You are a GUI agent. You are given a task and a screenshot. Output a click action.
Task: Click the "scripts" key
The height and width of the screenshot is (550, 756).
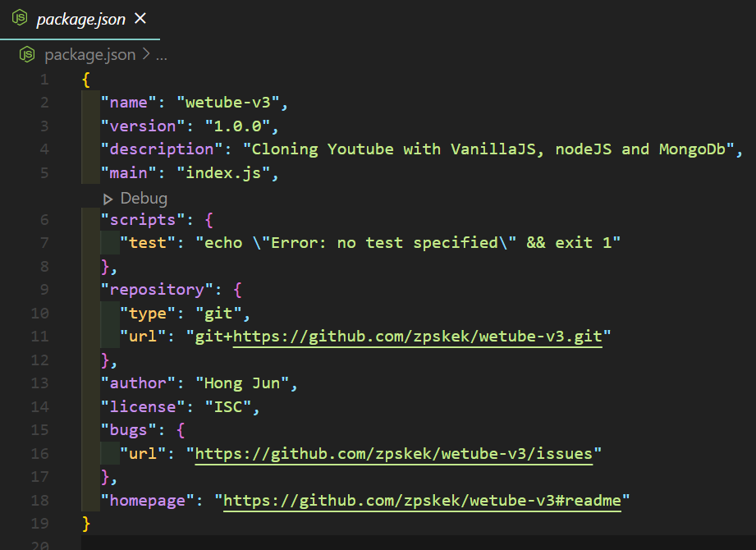[x=143, y=220]
